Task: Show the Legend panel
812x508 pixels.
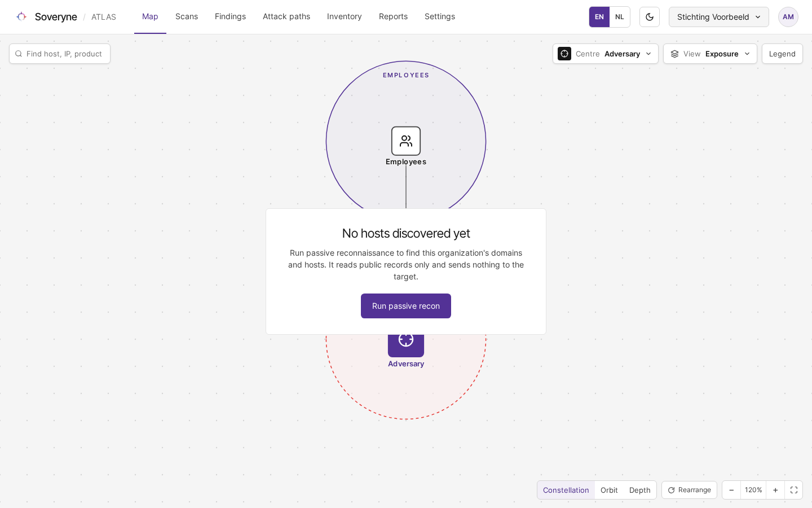Action: 782,54
